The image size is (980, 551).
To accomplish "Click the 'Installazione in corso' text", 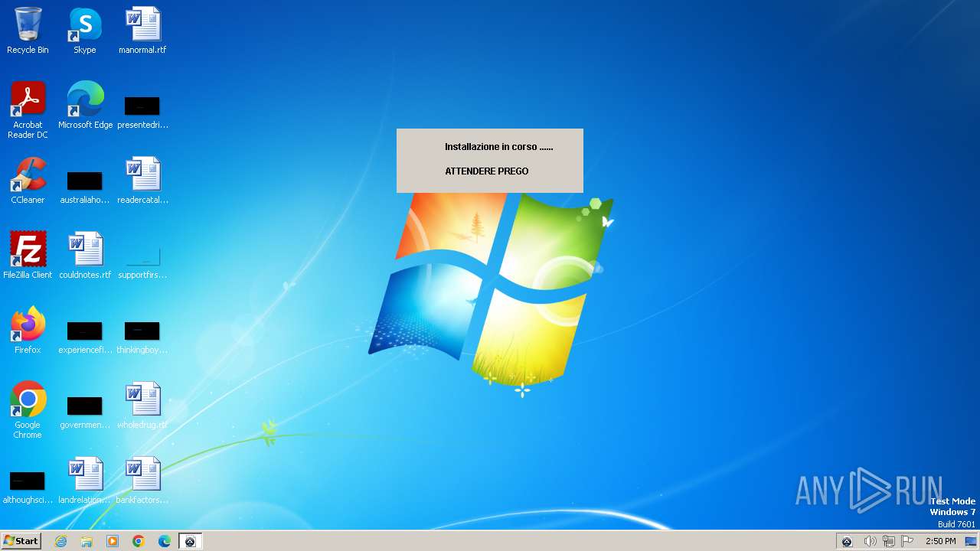I will coord(498,147).
